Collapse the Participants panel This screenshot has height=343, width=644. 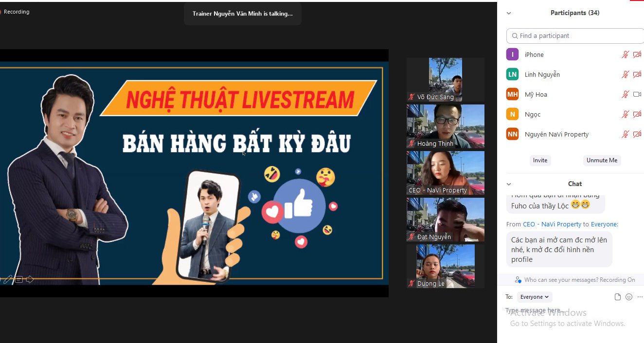pyautogui.click(x=509, y=13)
